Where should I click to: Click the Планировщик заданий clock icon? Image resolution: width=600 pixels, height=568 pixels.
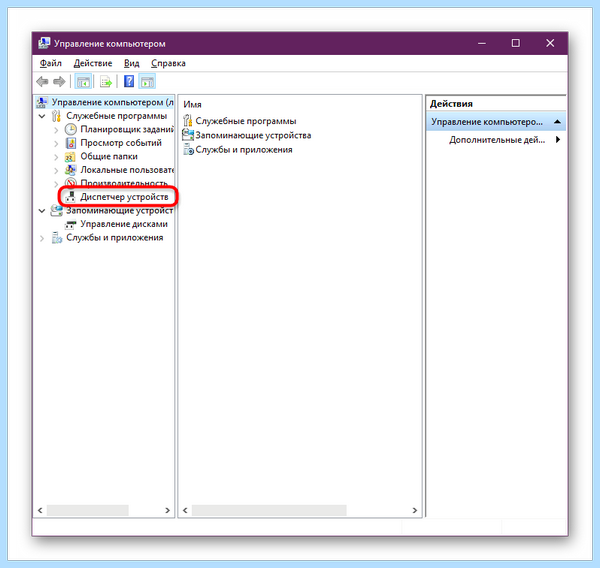tap(70, 129)
